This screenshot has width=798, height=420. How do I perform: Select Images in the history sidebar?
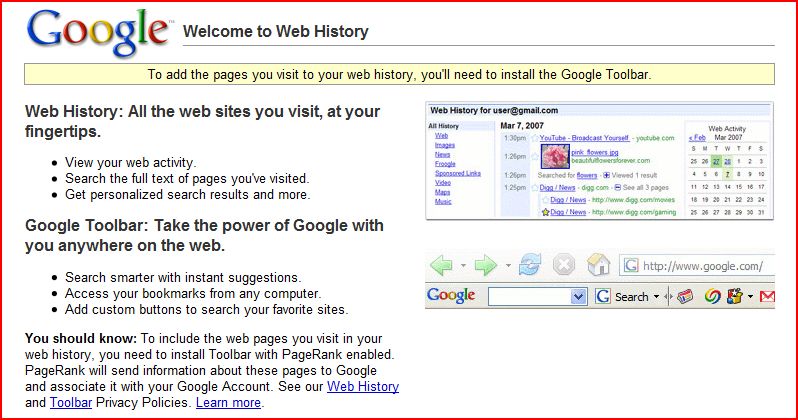pos(445,145)
